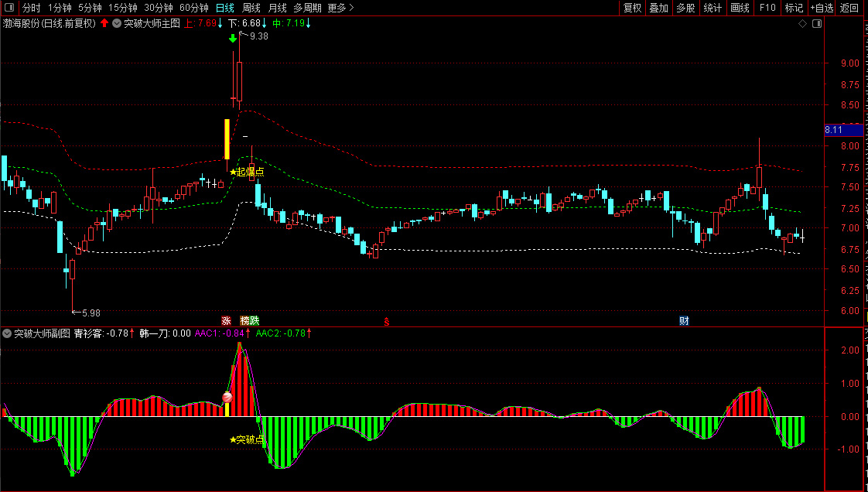Click the 2.00 sub chart axis label
This screenshot has width=868, height=492.
tap(849, 350)
